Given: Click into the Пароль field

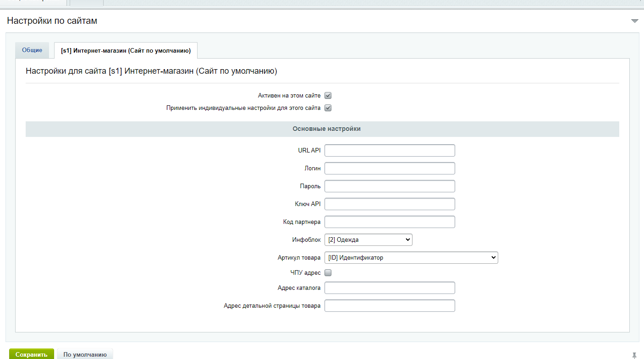Looking at the screenshot, I should coord(390,186).
